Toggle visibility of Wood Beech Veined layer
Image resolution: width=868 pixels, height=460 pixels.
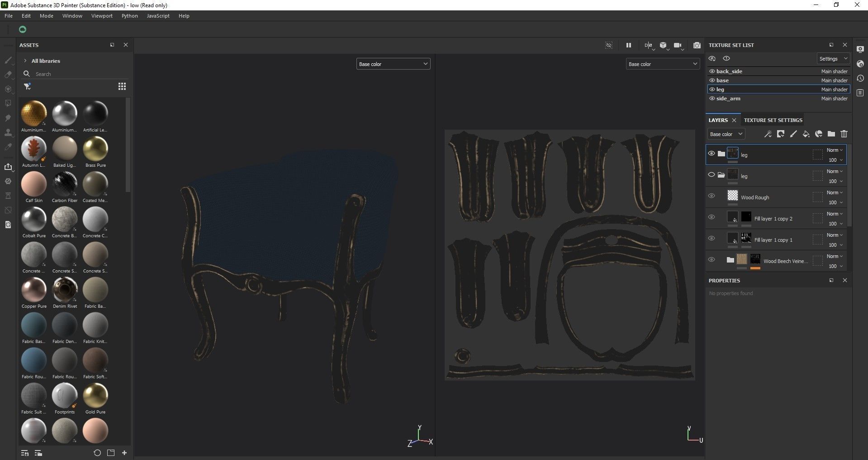(x=711, y=260)
